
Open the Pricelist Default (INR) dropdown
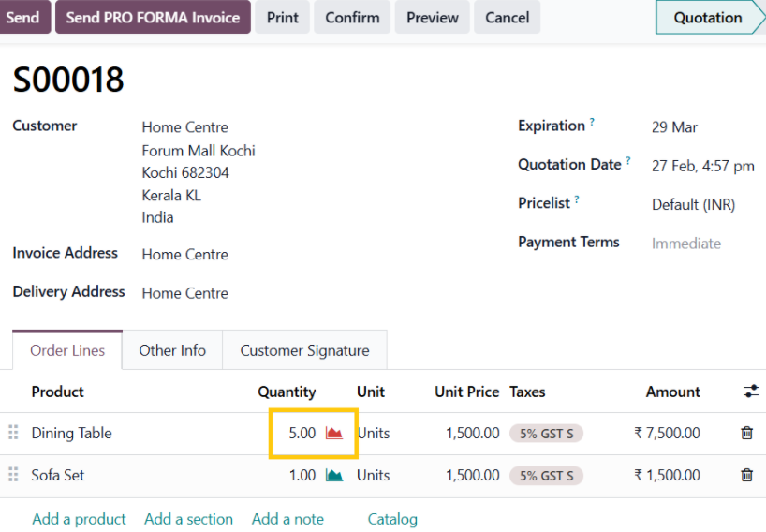tap(693, 205)
